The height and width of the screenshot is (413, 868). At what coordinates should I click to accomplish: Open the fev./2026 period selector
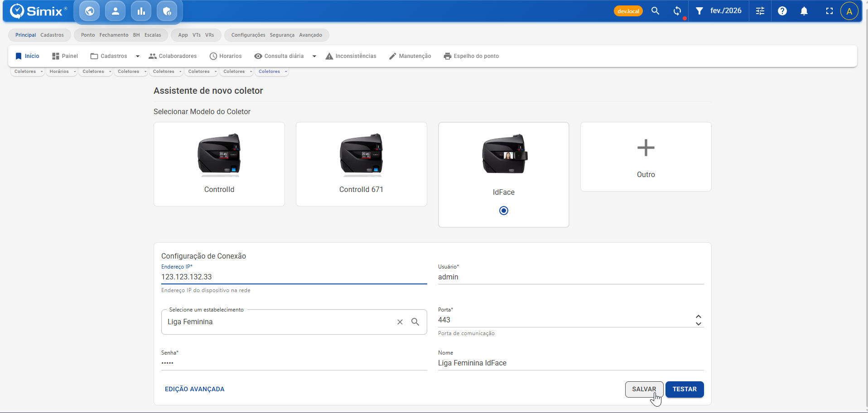coord(726,11)
